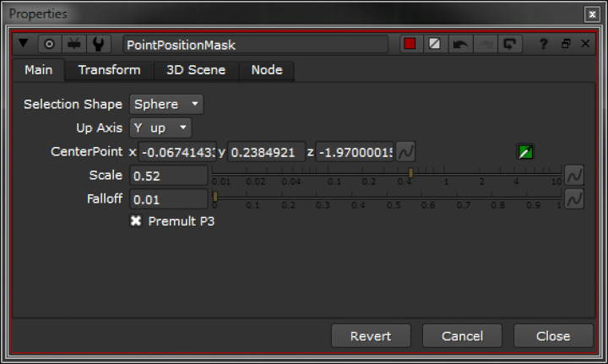The height and width of the screenshot is (364, 608).
Task: Open Scale animation curve menu
Action: point(574,176)
